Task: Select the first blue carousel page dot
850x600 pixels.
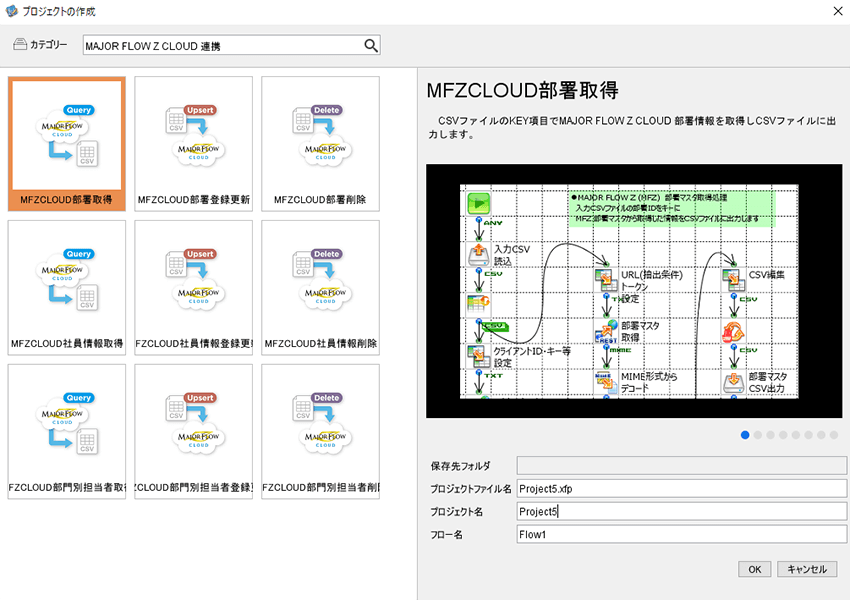Action: [x=745, y=435]
